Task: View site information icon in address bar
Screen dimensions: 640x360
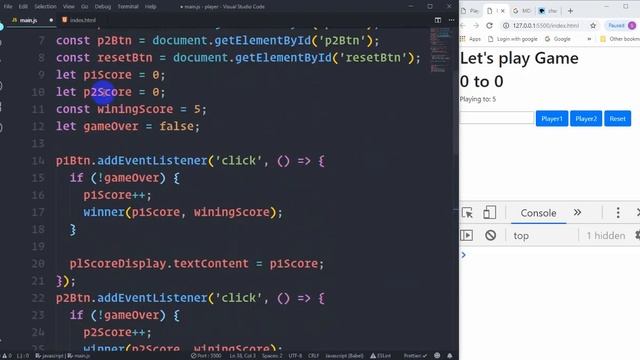Action: click(506, 25)
